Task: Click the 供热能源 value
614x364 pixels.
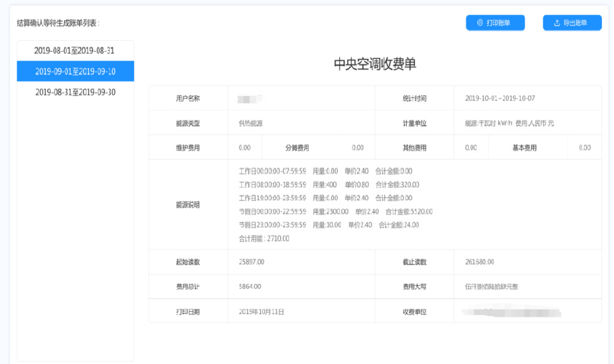Action: [251, 124]
